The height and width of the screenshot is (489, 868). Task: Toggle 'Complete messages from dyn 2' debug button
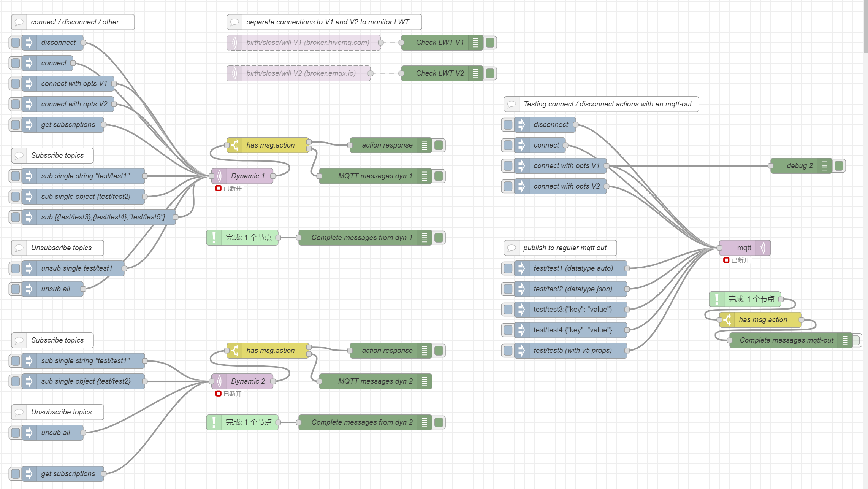[439, 422]
